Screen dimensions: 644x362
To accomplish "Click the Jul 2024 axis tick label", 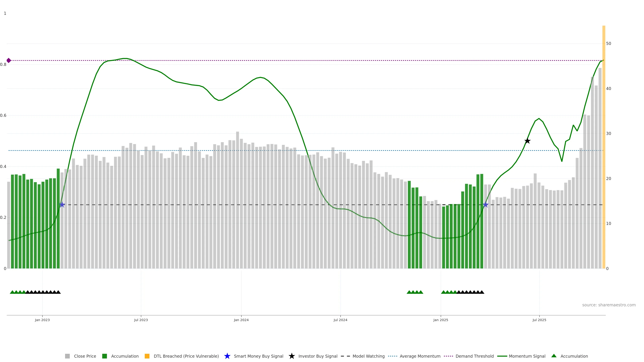I will pyautogui.click(x=340, y=320).
